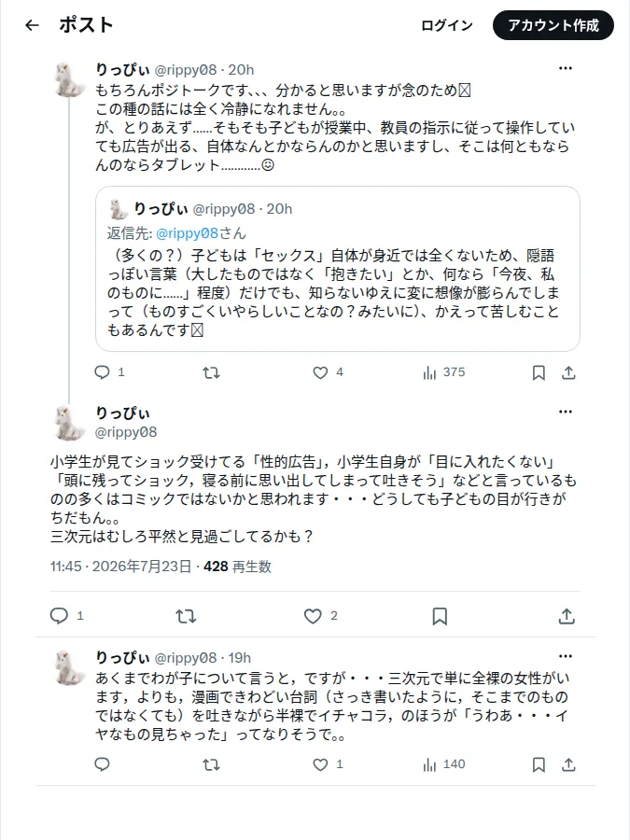630x840 pixels.
Task: Repost the main post dated 2026年7月23日
Action: pos(186,616)
